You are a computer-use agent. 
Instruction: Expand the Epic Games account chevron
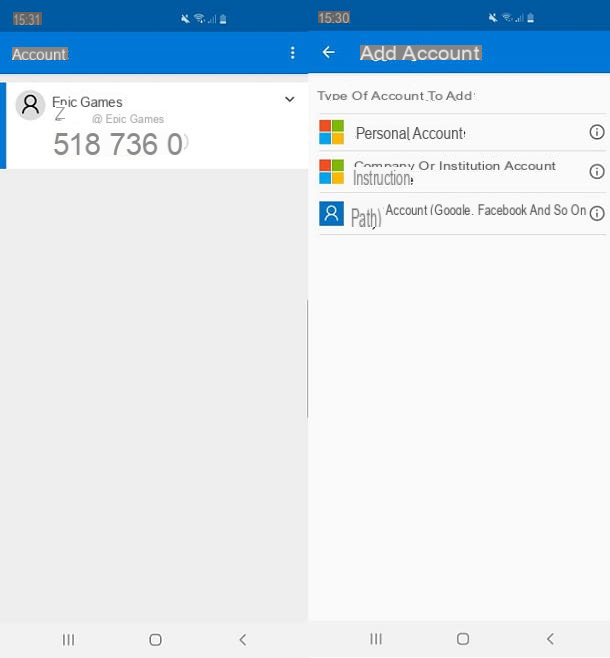pyautogui.click(x=289, y=99)
